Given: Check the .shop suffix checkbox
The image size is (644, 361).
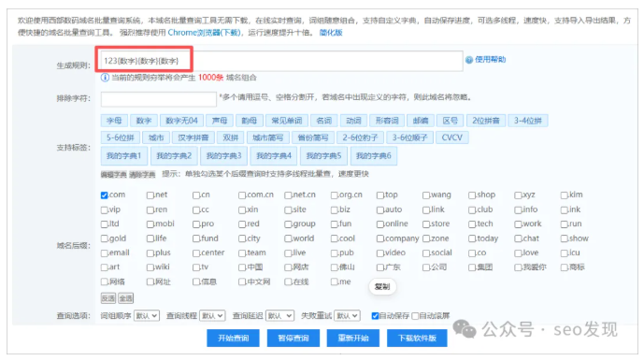Looking at the screenshot, I should (x=472, y=195).
